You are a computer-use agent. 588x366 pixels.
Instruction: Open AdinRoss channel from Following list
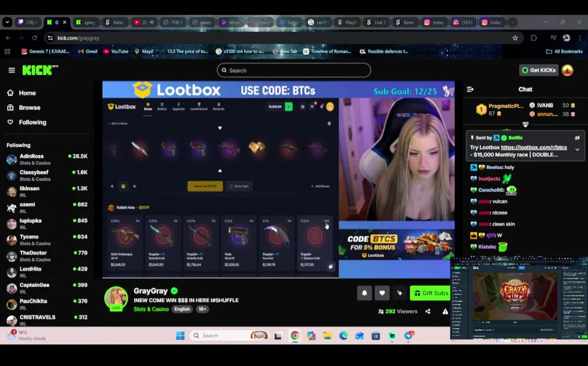point(47,160)
